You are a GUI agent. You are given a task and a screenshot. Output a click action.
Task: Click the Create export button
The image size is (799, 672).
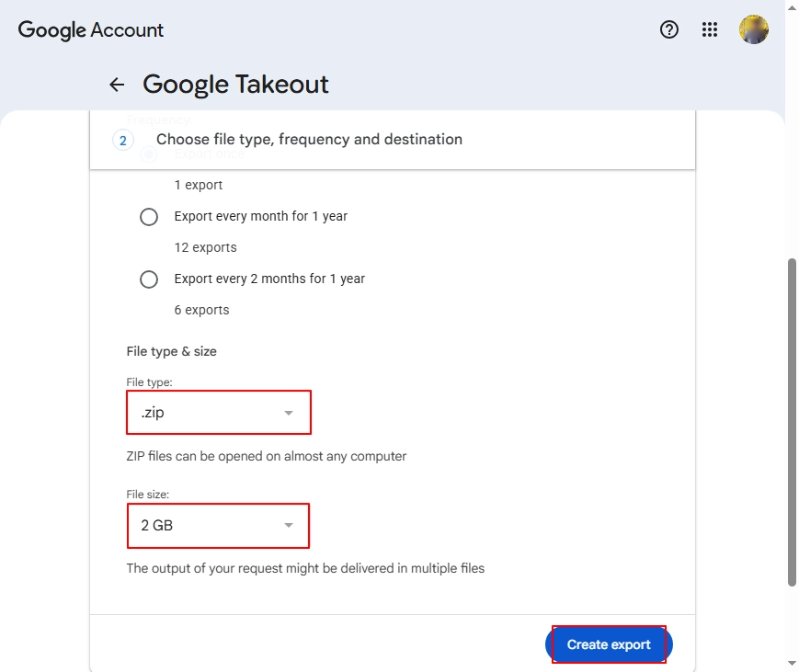click(609, 644)
